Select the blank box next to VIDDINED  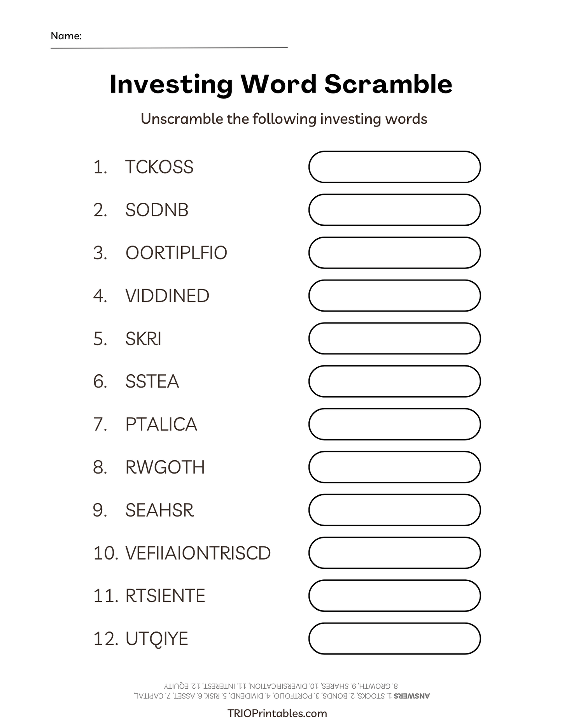[394, 295]
